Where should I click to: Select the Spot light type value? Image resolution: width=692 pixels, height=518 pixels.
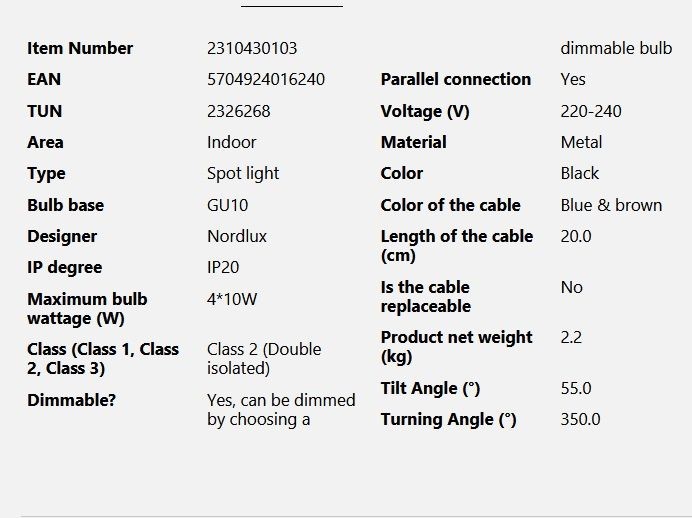click(x=243, y=173)
